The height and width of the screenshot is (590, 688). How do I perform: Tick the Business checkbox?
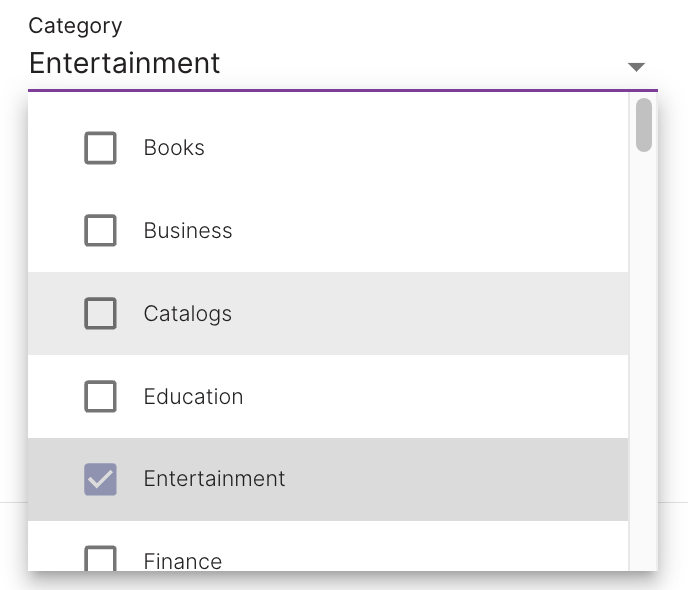pos(100,230)
